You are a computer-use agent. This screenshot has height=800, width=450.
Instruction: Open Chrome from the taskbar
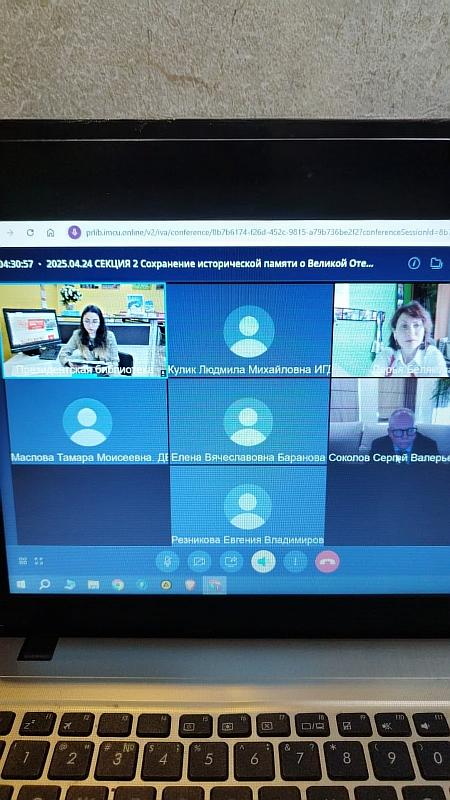pyautogui.click(x=117, y=585)
